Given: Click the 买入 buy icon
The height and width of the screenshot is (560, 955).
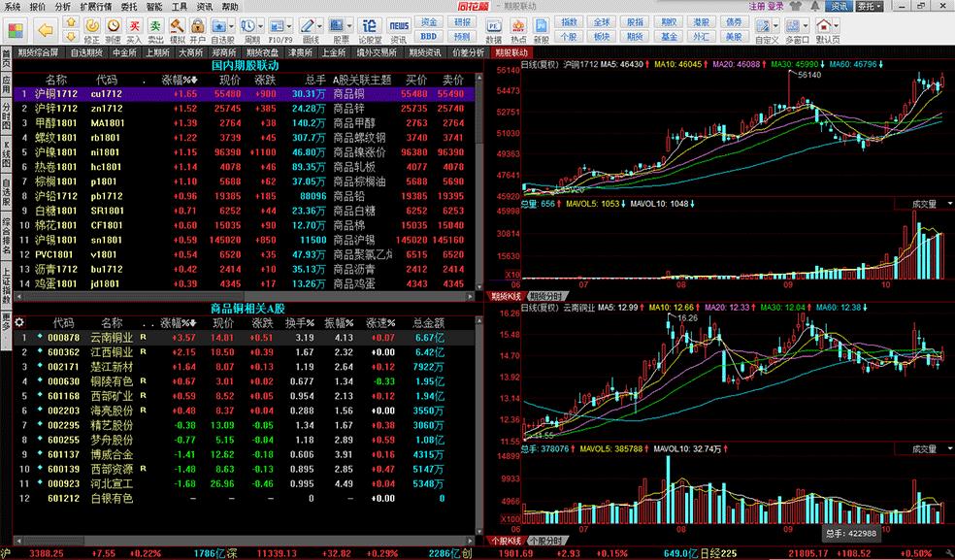Looking at the screenshot, I should (x=135, y=30).
